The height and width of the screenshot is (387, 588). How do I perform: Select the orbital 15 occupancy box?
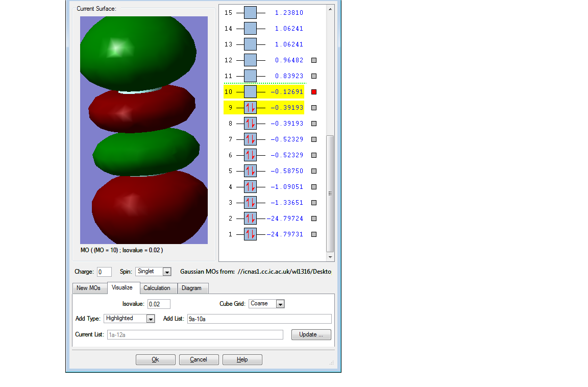(250, 13)
